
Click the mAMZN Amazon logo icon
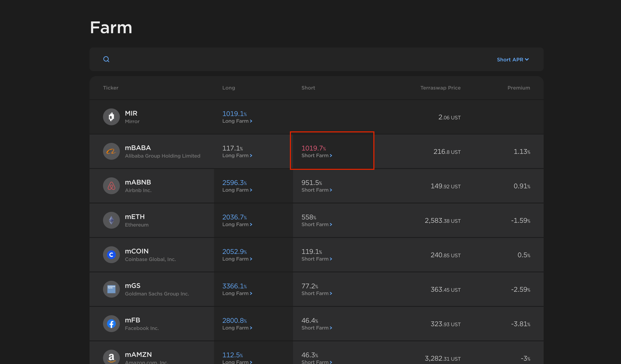click(x=111, y=357)
